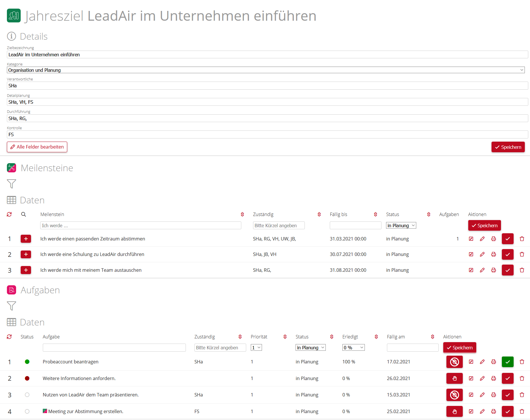This screenshot has width=530, height=420.
Task: Click the Meilensteine section icon
Action: 11,168
